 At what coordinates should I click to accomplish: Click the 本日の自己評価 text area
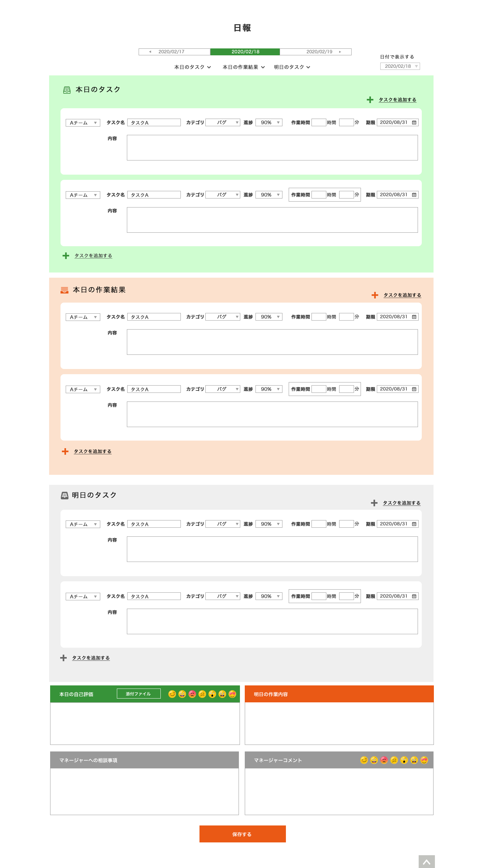coord(145,723)
